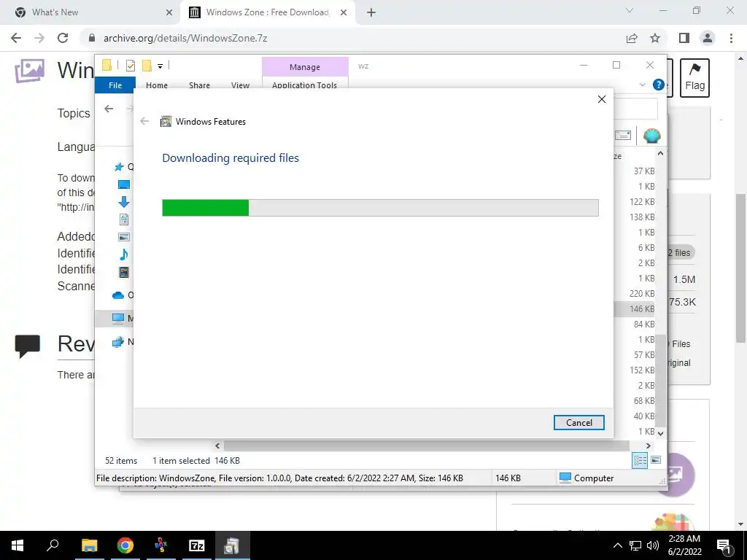This screenshot has width=747, height=560.
Task: Open the notification center
Action: coord(724,545)
